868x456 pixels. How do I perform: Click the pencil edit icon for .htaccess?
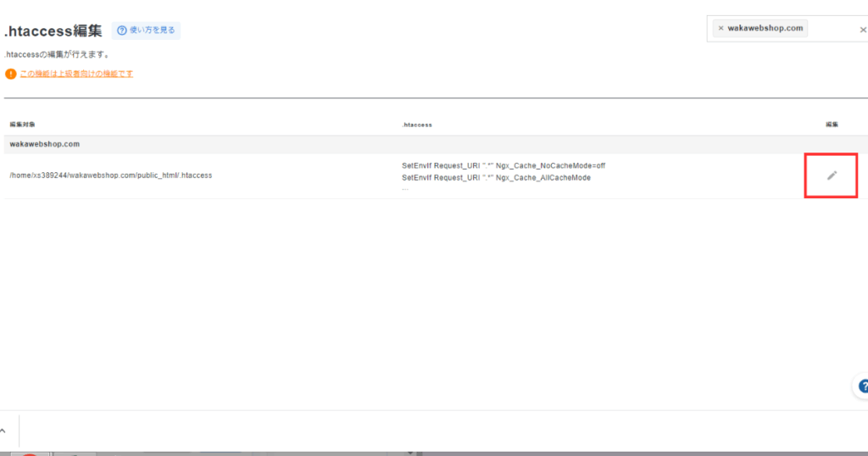click(832, 175)
